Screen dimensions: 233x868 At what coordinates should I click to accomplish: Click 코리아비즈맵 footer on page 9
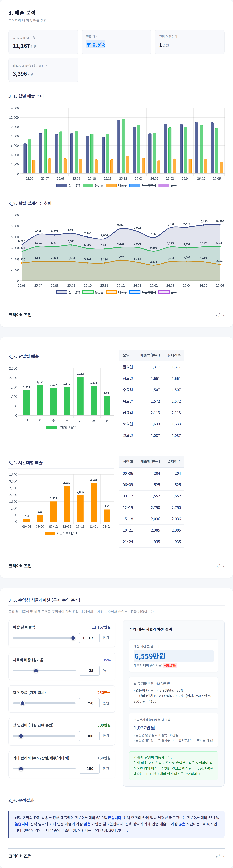[20, 856]
